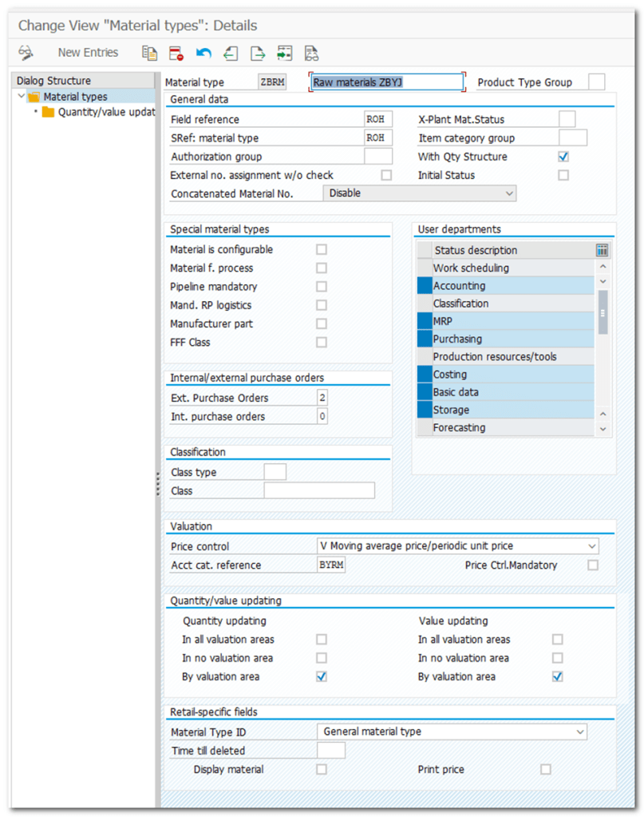The image size is (644, 817).
Task: Click the Copy As toolbar icon
Action: 149,53
